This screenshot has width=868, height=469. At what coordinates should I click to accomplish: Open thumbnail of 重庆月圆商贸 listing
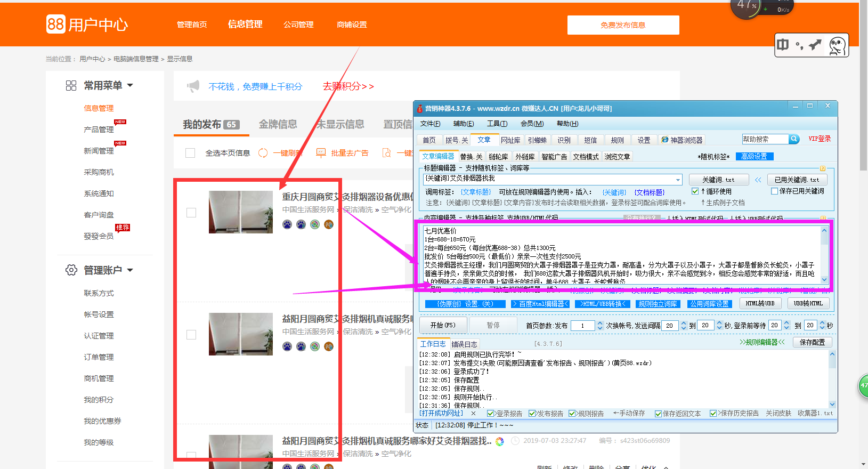tap(240, 212)
